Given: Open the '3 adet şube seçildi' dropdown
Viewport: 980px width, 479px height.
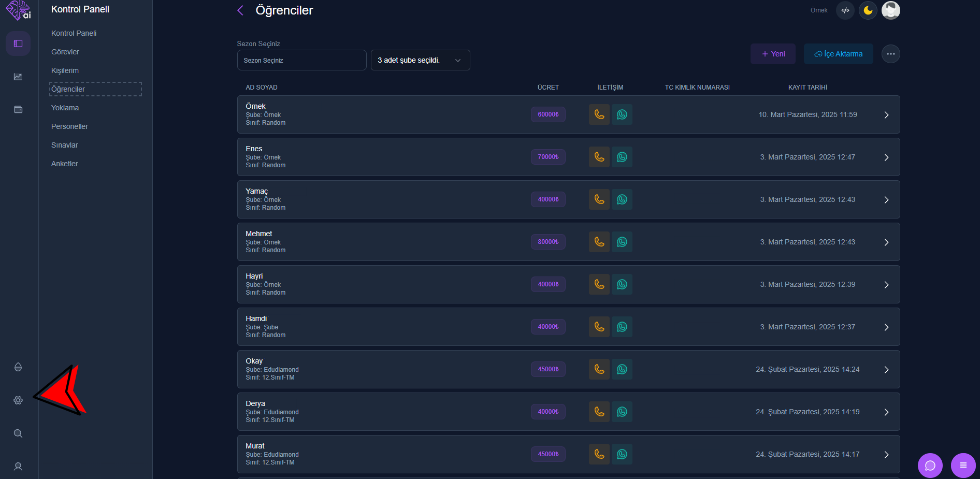Looking at the screenshot, I should click(421, 60).
